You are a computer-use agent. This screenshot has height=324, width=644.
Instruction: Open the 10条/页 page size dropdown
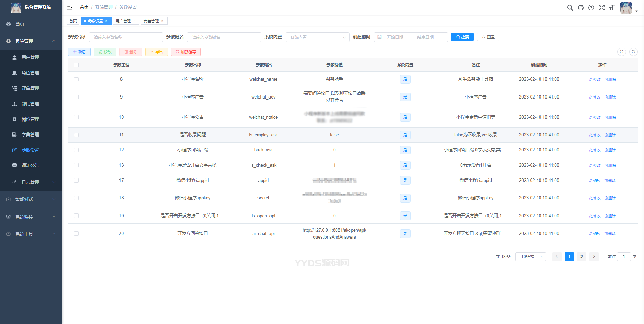530,257
